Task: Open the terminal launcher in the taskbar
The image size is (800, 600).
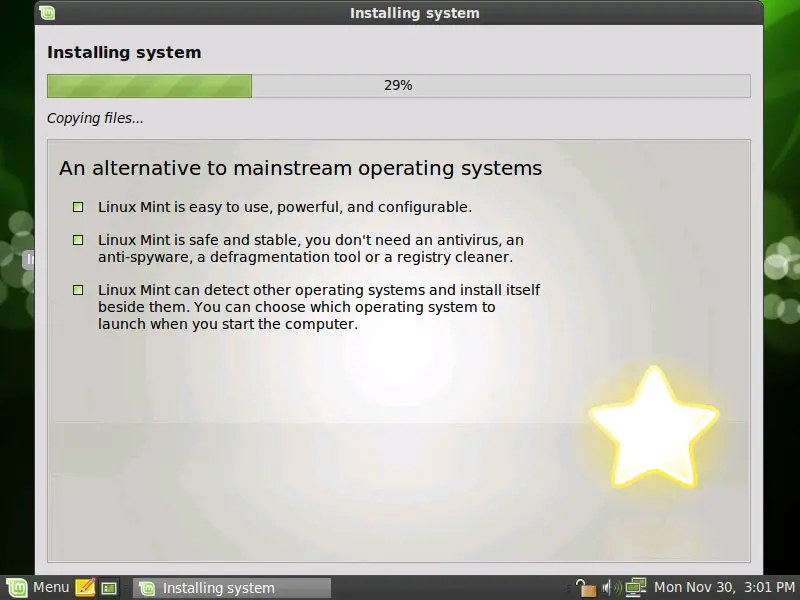Action: coord(109,587)
